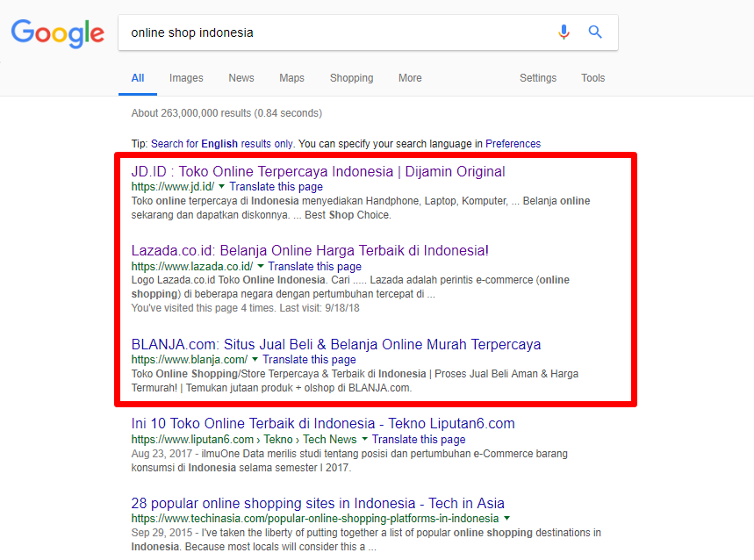The width and height of the screenshot is (754, 560).
Task: Click the microphone voice search icon
Action: 564,32
